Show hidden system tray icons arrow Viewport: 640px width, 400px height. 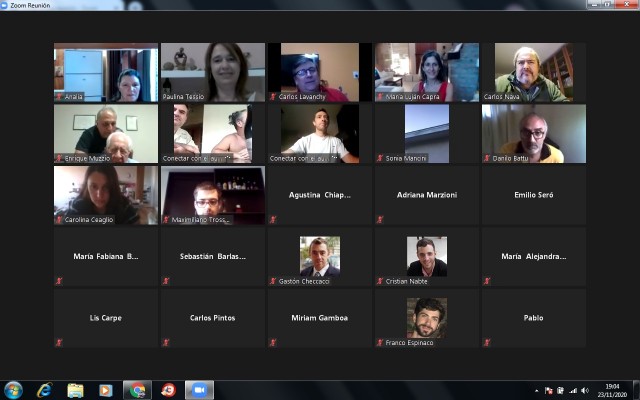click(537, 390)
